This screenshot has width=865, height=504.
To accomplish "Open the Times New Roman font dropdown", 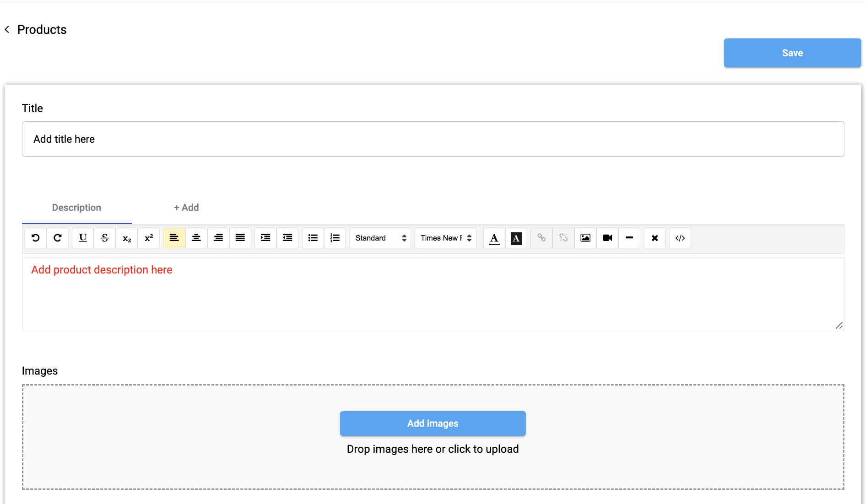I will click(x=445, y=238).
